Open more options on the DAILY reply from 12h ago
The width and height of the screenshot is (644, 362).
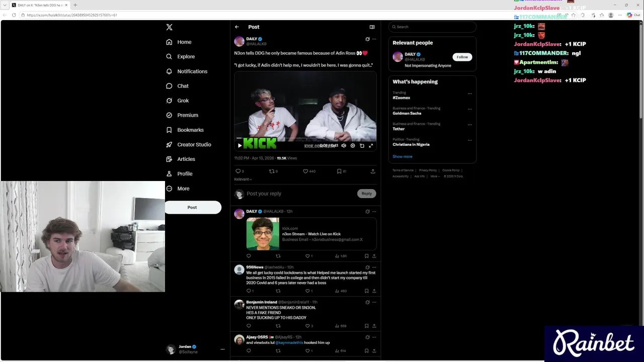click(x=374, y=212)
